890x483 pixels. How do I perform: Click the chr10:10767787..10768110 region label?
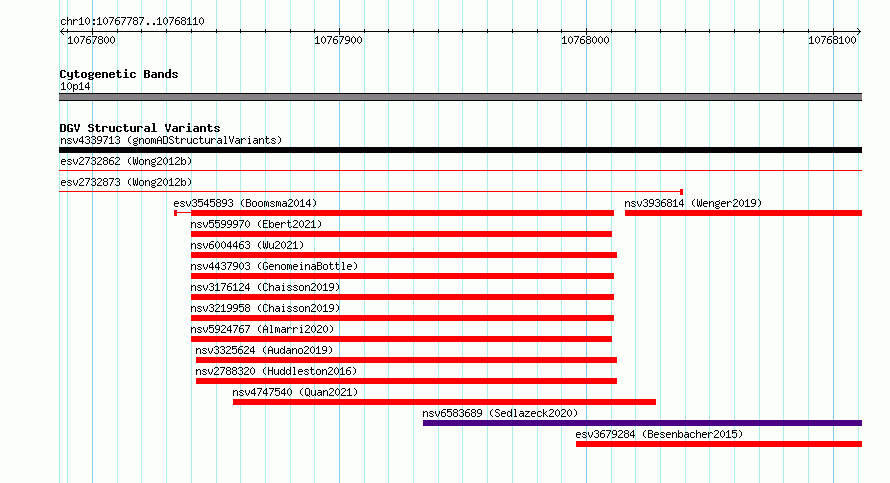[x=132, y=21]
